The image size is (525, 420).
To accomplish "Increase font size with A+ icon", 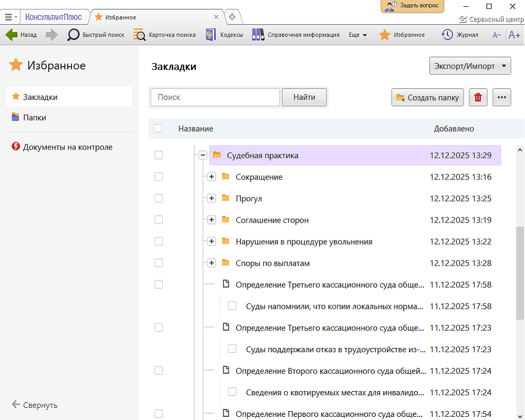I will (x=514, y=35).
